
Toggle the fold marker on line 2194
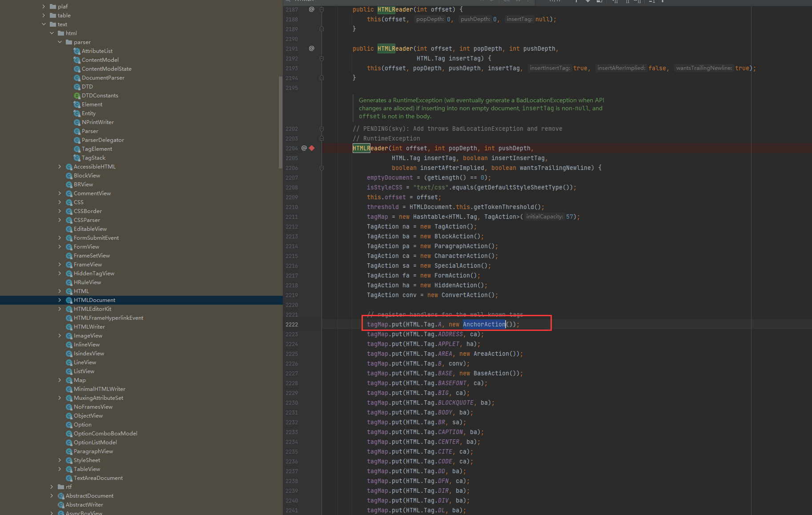pos(322,78)
